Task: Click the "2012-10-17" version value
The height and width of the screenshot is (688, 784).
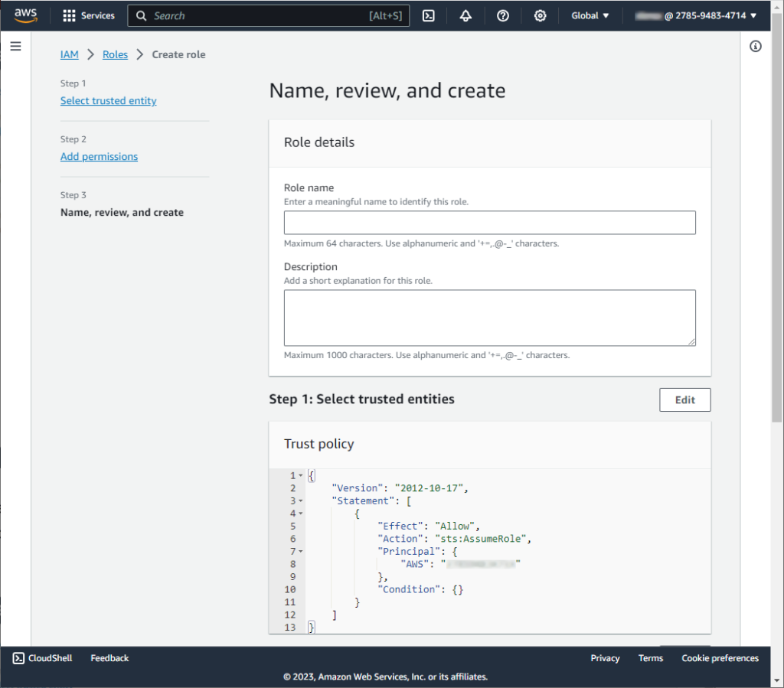Action: 429,488
